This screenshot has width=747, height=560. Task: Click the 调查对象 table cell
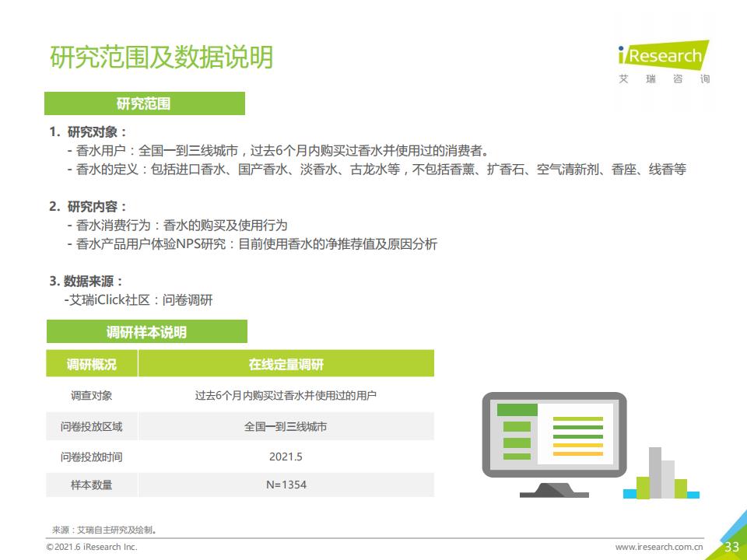[x=92, y=395]
